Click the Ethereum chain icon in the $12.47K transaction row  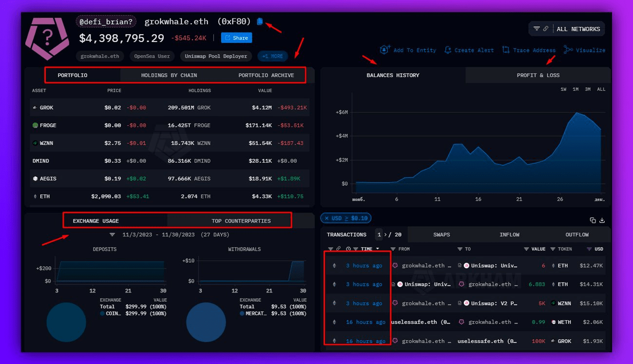334,266
